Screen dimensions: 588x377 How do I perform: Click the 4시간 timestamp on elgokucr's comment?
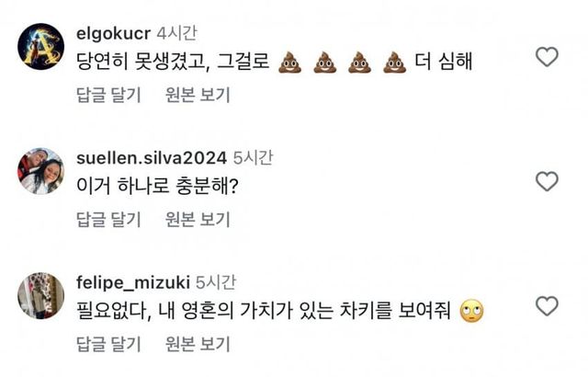coord(177,33)
